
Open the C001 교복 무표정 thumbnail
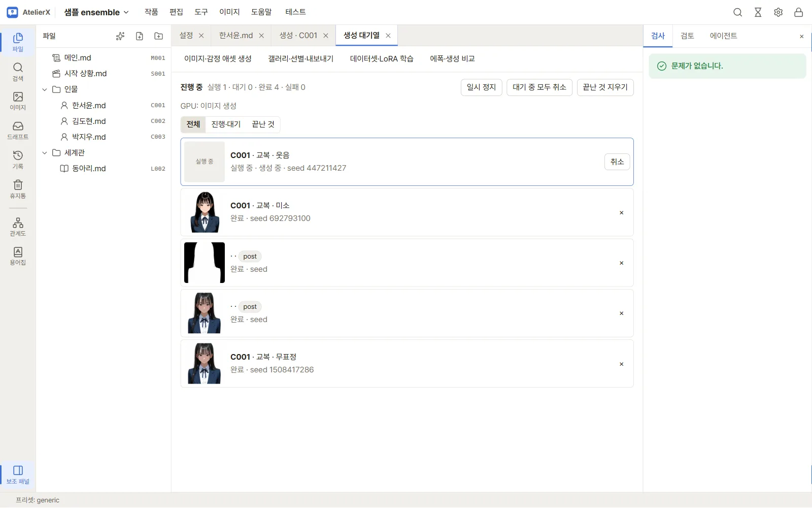[205, 364]
